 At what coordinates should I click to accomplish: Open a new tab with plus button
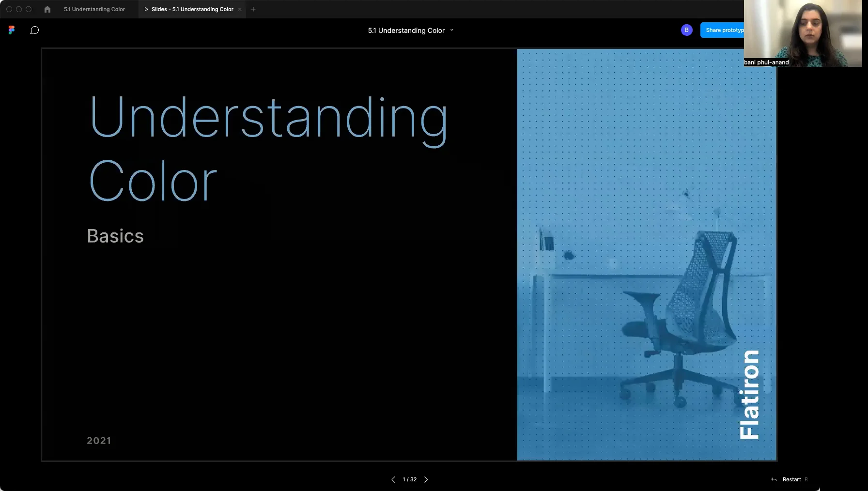click(x=253, y=9)
